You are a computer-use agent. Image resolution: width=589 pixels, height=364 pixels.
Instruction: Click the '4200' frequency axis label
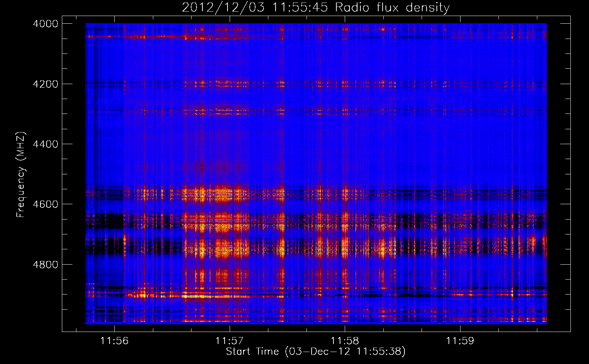[x=46, y=84]
